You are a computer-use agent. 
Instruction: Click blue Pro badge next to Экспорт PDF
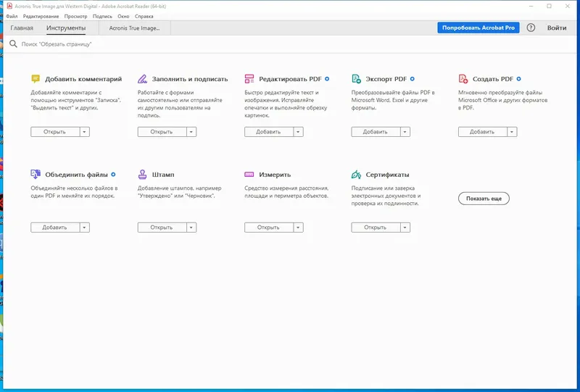click(413, 79)
